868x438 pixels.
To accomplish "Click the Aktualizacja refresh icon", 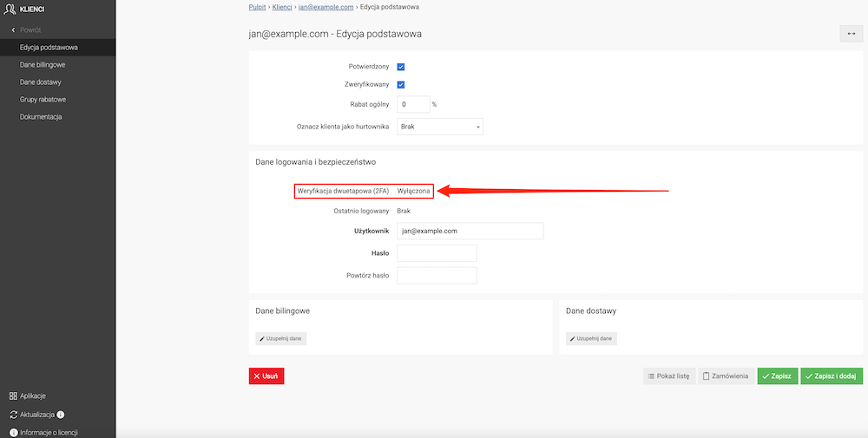I will (14, 415).
